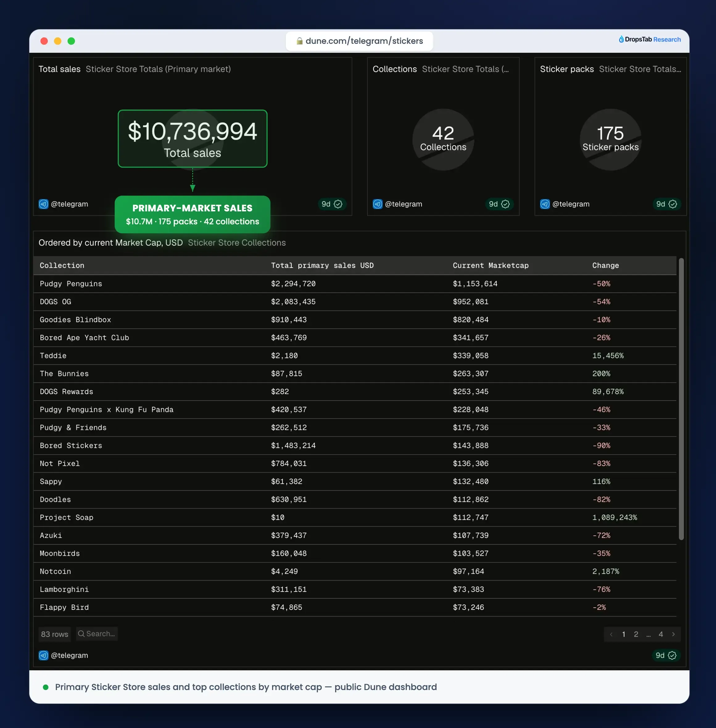Screen dimensions: 716x728
Task: Click the yellow minimize window dot
Action: tap(58, 41)
